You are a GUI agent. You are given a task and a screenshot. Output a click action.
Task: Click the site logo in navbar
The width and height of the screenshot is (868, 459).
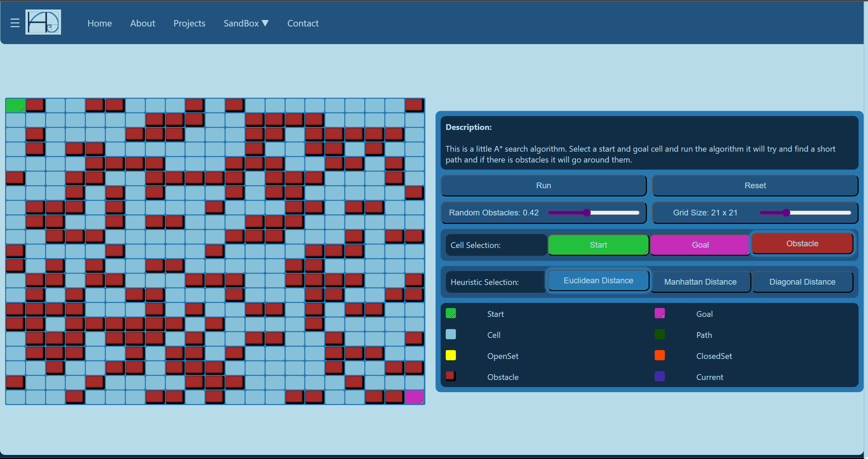(43, 22)
